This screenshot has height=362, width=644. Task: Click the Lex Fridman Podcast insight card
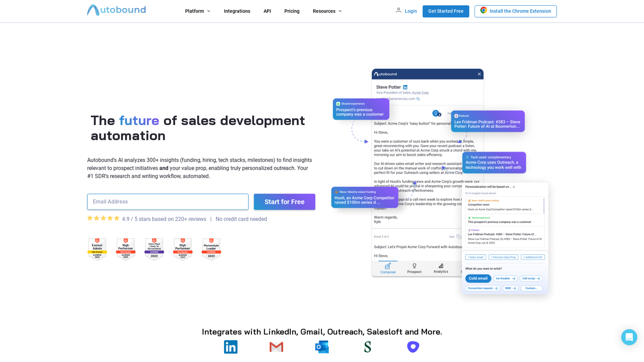click(488, 121)
